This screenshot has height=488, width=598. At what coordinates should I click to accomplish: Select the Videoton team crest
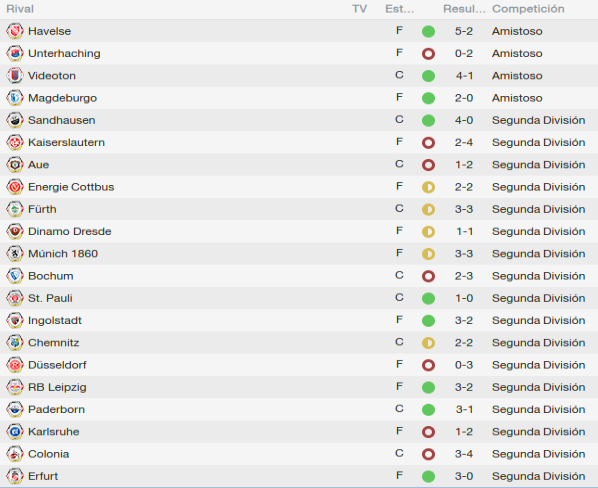(15, 75)
